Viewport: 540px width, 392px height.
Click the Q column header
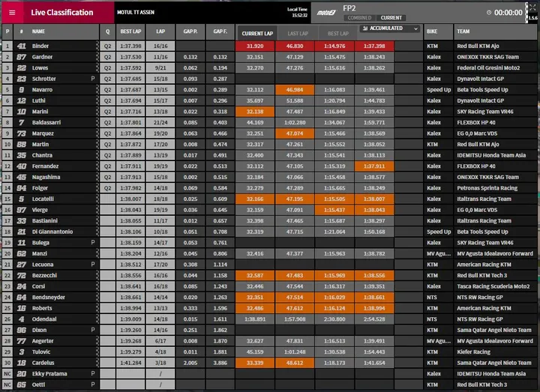[108, 31]
